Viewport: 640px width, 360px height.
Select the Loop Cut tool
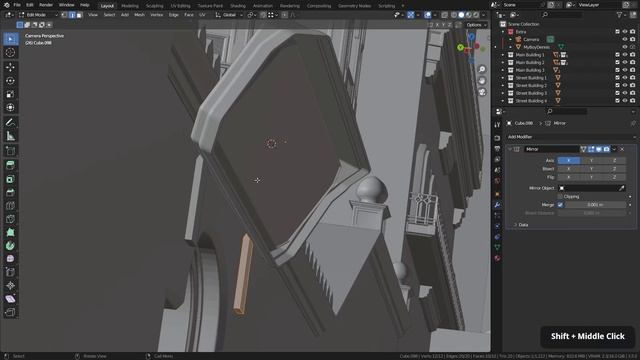10,205
